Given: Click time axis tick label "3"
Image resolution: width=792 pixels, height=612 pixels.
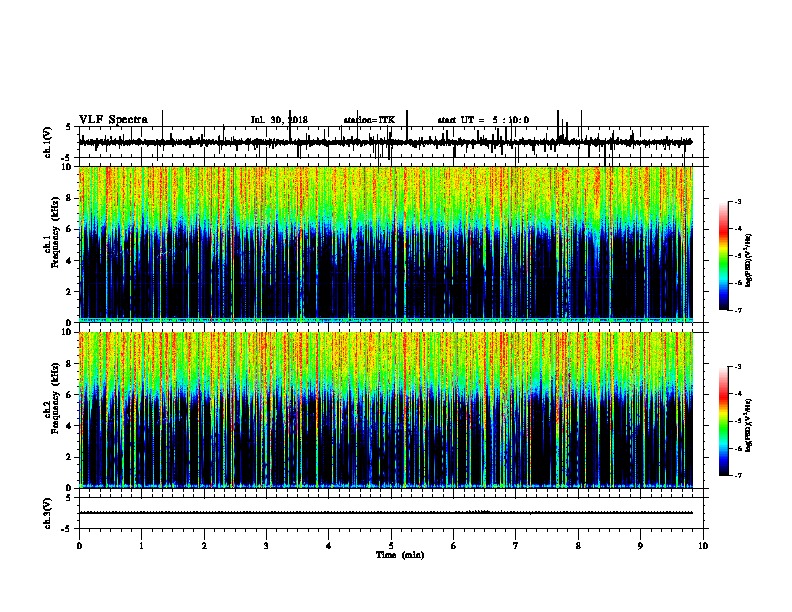Looking at the screenshot, I should 266,546.
